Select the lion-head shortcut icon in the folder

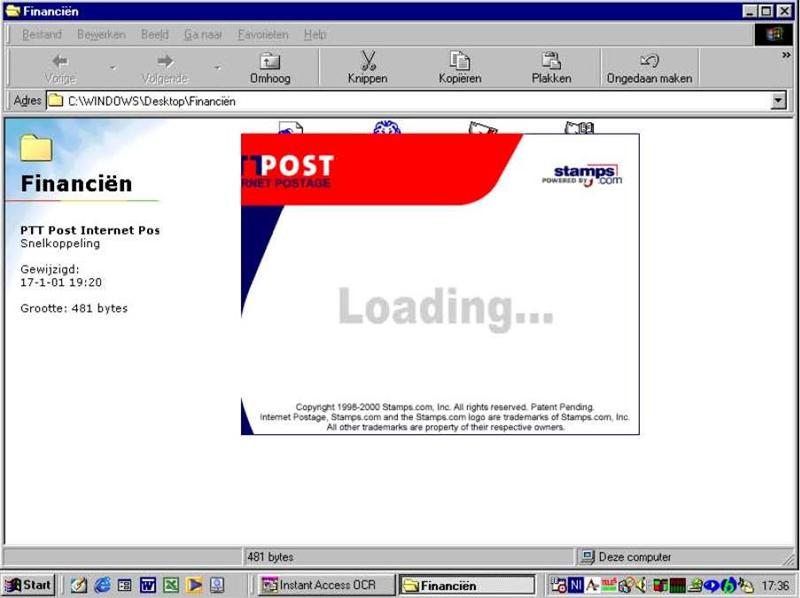(387, 127)
